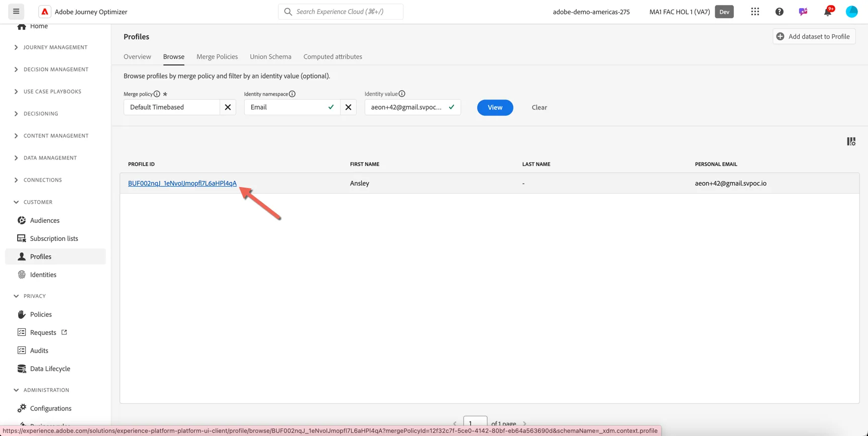Image resolution: width=868 pixels, height=436 pixels.
Task: Open the user account avatar
Action: coord(851,12)
